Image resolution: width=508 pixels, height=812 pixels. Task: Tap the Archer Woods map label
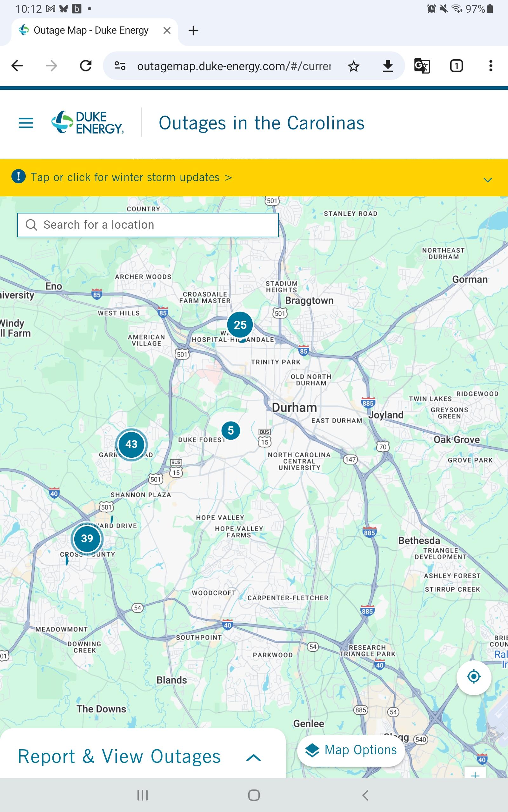click(x=143, y=277)
